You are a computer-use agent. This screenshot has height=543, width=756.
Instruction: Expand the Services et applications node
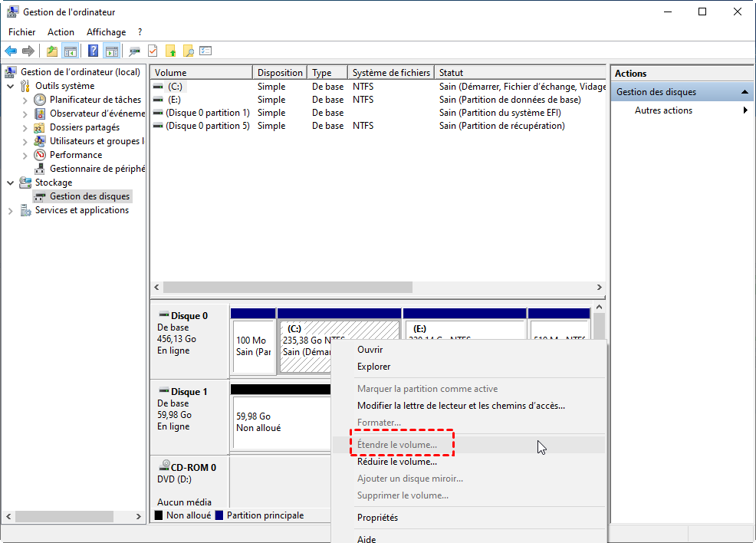click(11, 210)
